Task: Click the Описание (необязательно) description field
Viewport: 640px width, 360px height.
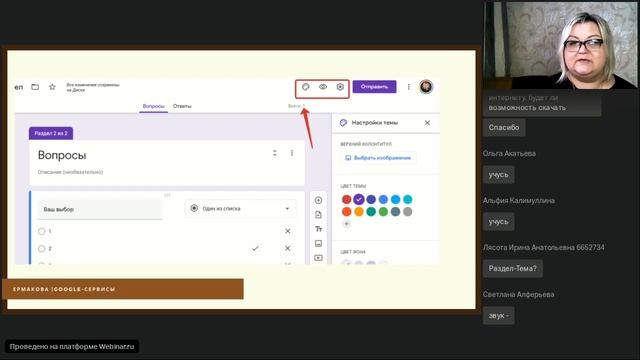Action: pos(70,172)
